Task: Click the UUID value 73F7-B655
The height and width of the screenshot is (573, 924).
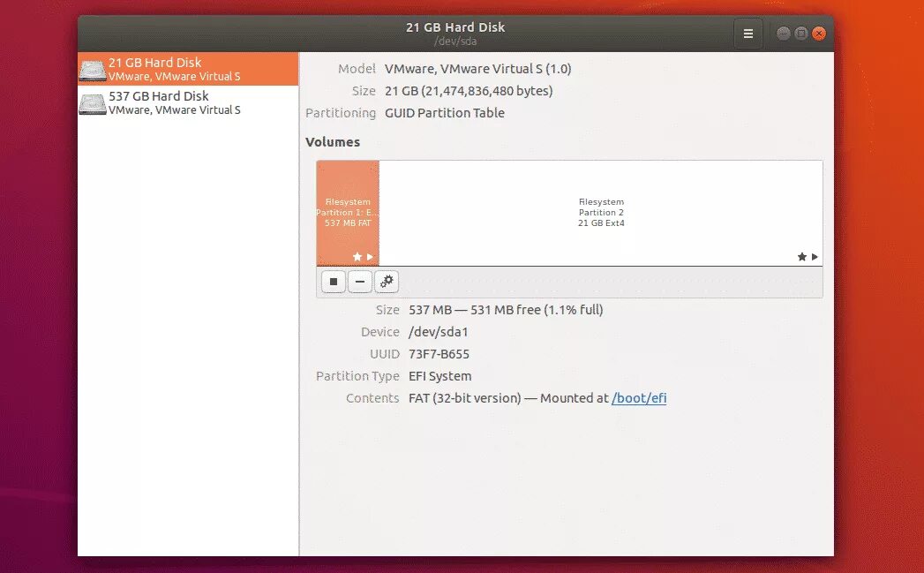Action: (439, 354)
